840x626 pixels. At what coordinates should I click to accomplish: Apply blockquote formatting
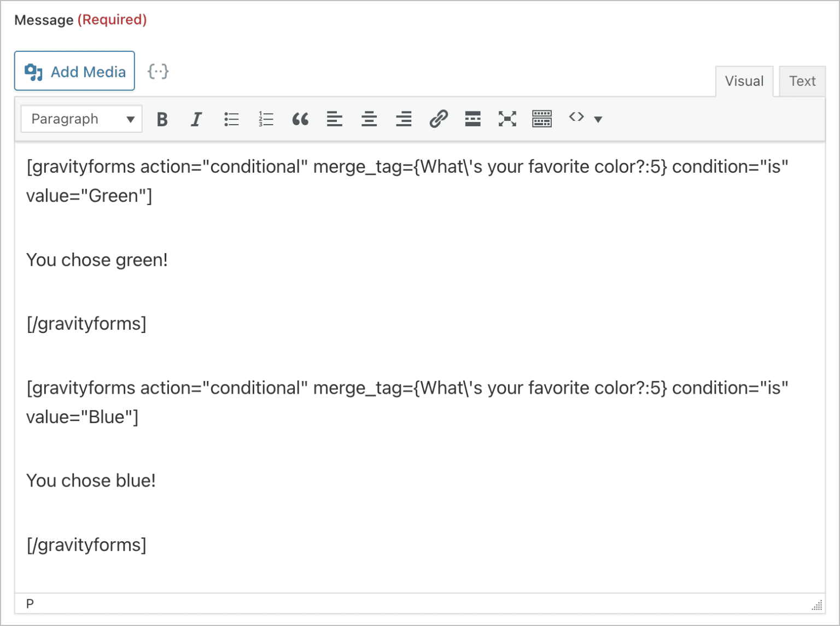point(300,119)
